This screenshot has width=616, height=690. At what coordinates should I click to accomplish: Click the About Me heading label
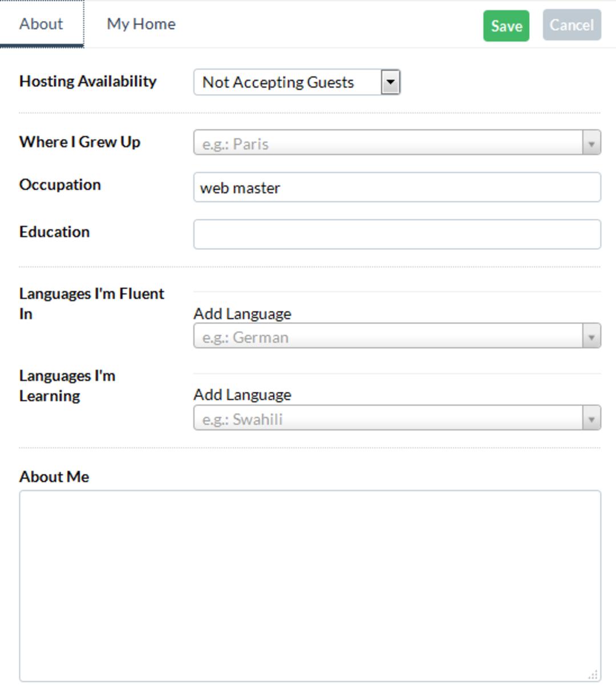click(54, 477)
